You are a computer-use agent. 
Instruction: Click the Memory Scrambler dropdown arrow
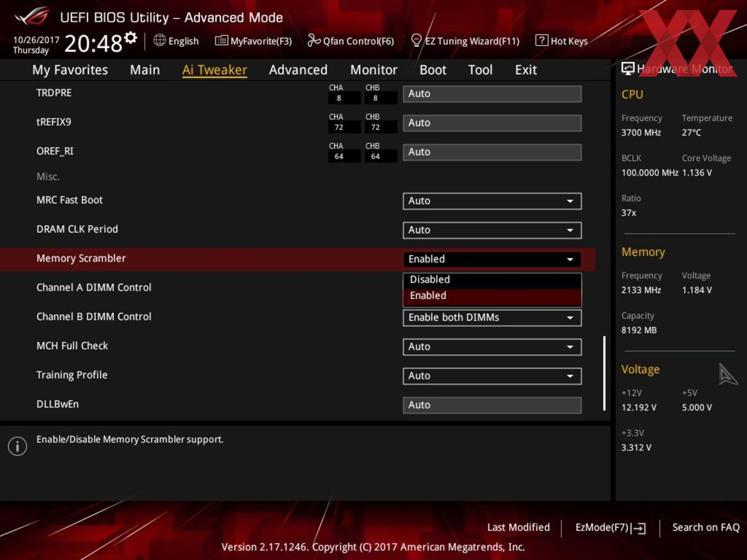point(570,259)
